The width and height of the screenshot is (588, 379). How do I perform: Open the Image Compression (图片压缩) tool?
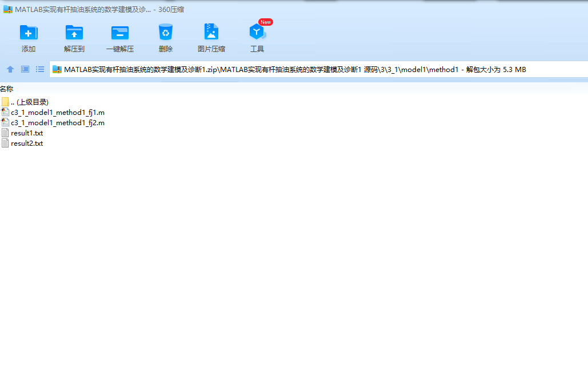click(x=211, y=32)
